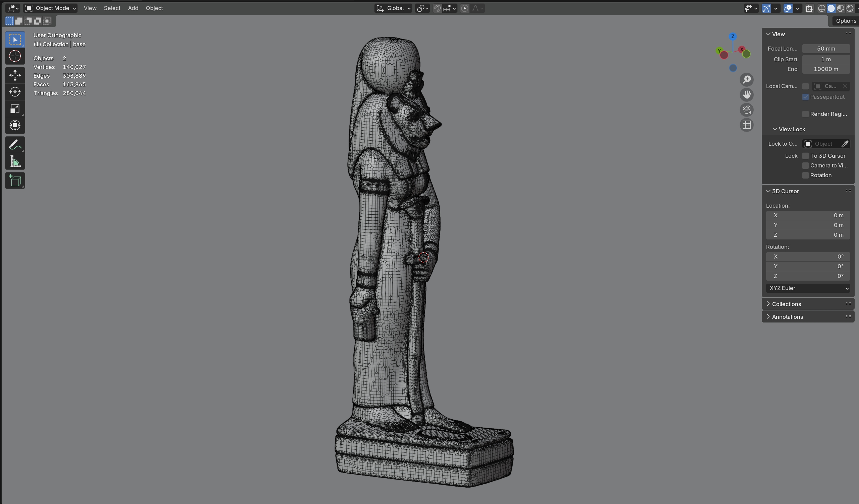The height and width of the screenshot is (504, 859).
Task: Pick the Measure tool
Action: click(15, 162)
